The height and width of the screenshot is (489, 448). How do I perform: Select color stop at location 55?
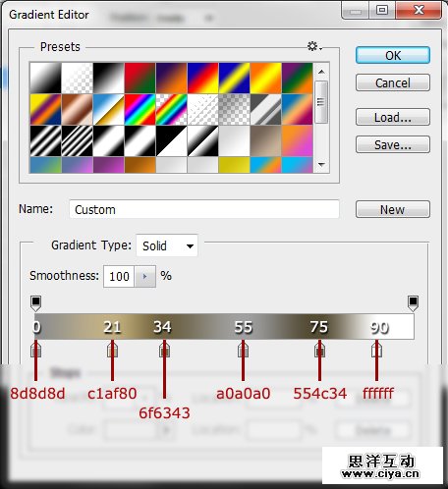coord(243,350)
